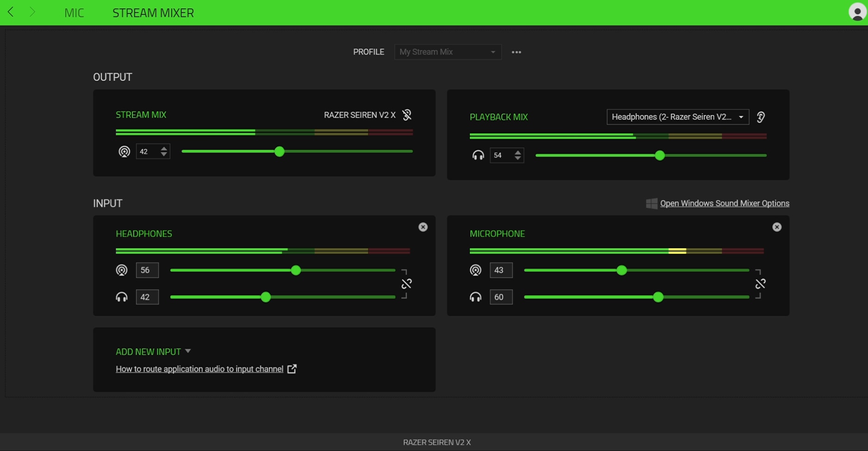Open the My Stream Mix profile dropdown
This screenshot has width=868, height=451.
tap(447, 52)
